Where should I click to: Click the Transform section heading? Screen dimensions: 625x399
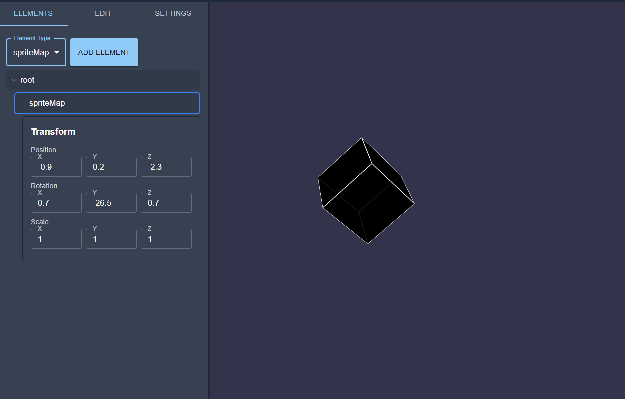[53, 132]
